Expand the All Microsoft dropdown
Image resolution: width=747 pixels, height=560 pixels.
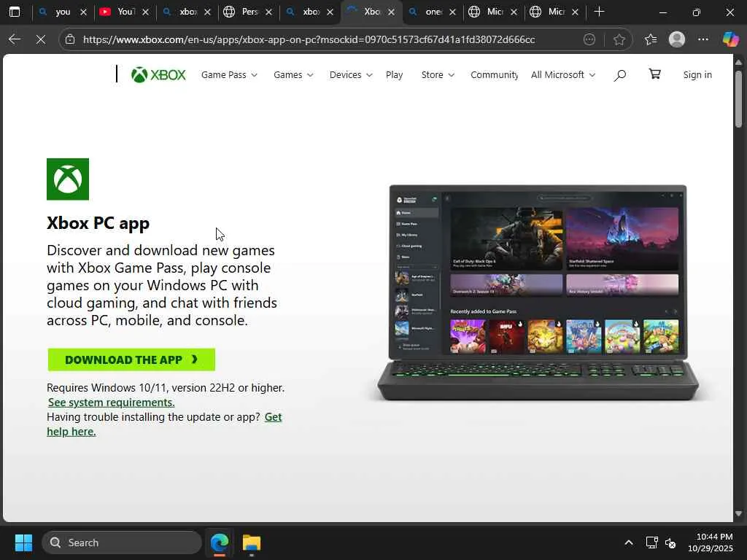pyautogui.click(x=563, y=75)
